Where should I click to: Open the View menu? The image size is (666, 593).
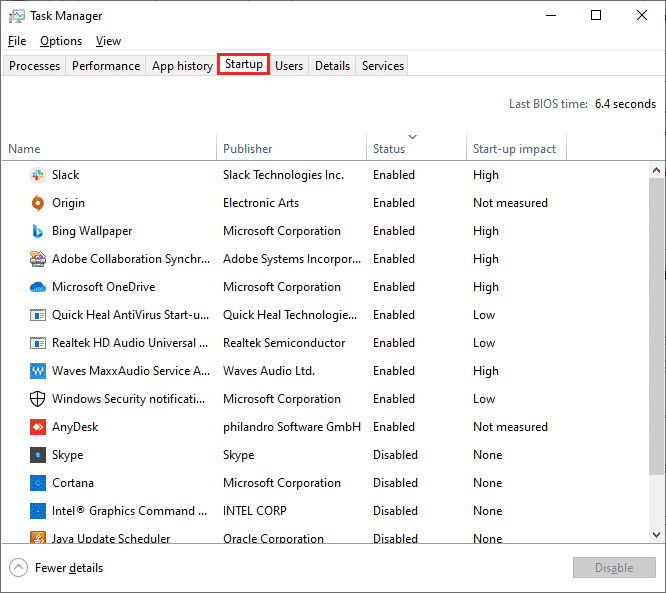(108, 41)
